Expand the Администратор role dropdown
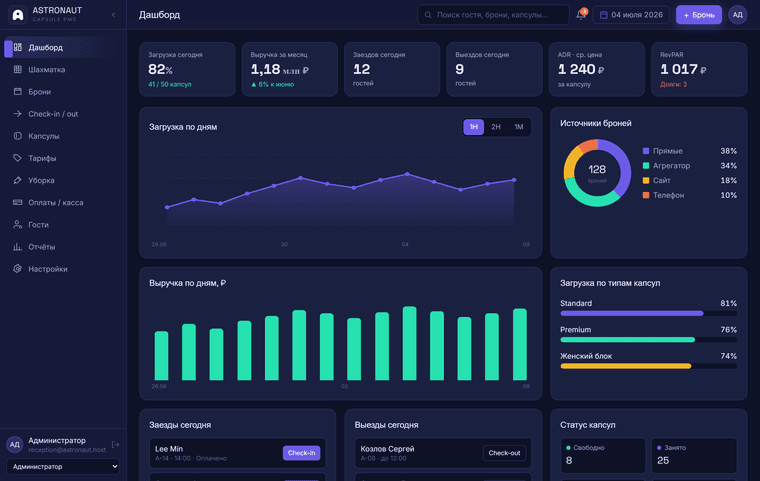760x481 pixels. pyautogui.click(x=63, y=466)
